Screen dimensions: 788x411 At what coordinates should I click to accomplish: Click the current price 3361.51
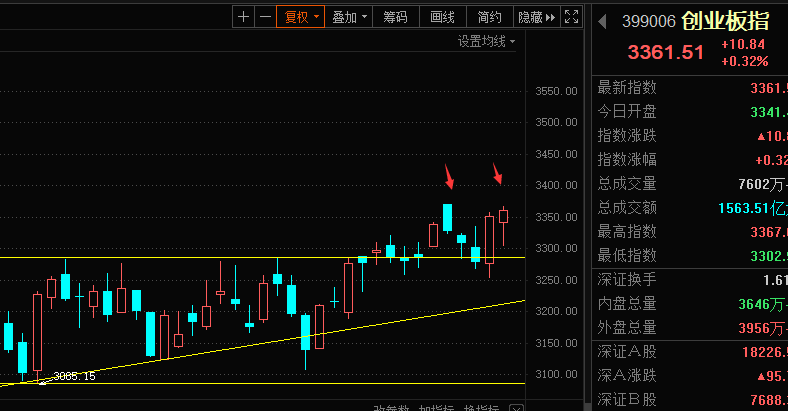point(665,52)
